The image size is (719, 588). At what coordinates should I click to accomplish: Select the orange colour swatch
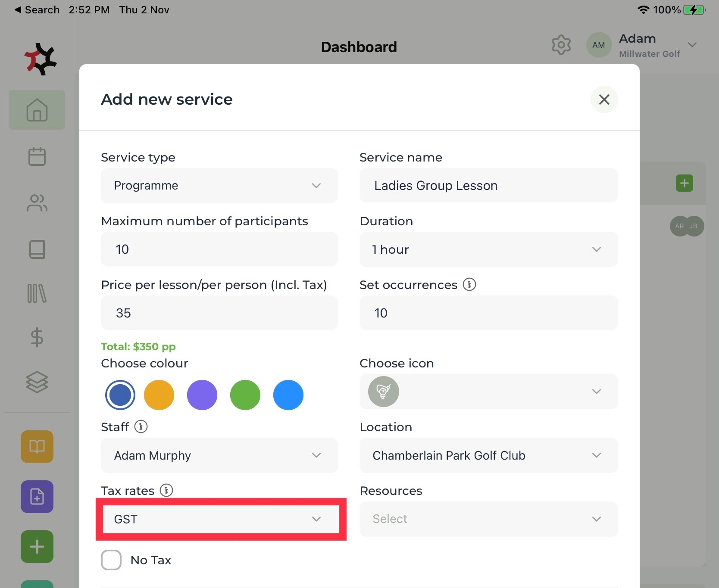coord(159,395)
